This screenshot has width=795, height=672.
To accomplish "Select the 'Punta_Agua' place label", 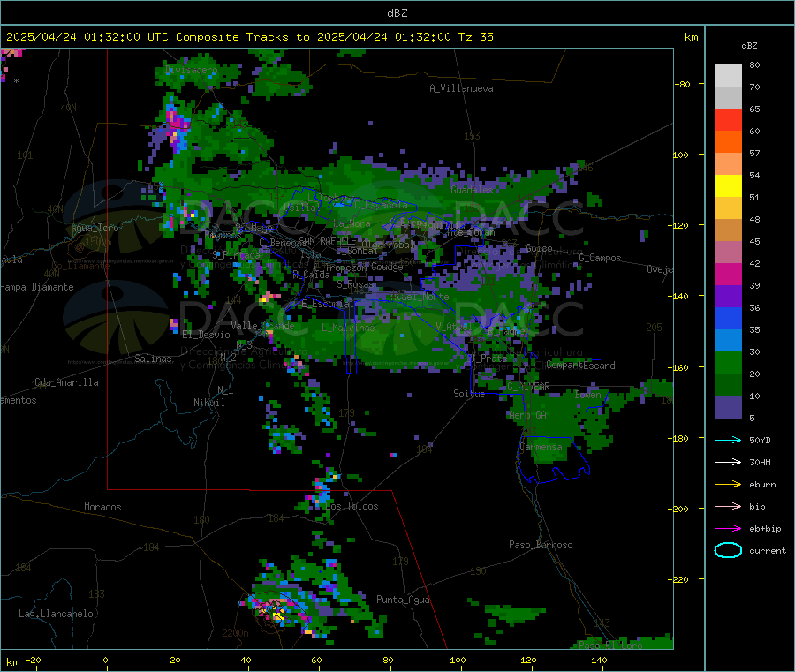I will (403, 600).
